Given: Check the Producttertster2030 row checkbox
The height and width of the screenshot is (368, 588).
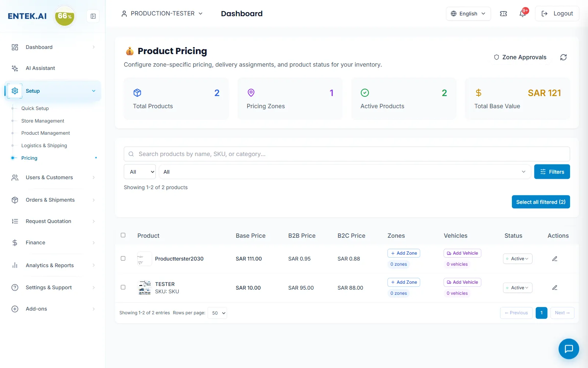Looking at the screenshot, I should click(x=123, y=258).
